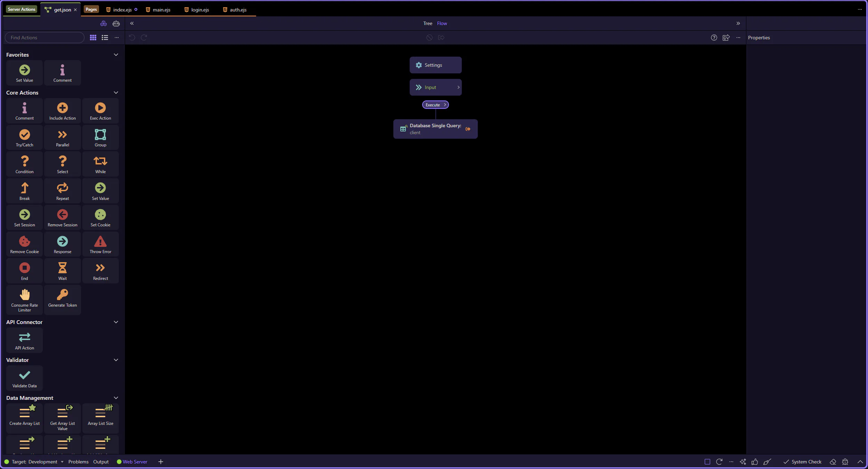Click the API Action icon
This screenshot has height=469, width=868.
24,337
